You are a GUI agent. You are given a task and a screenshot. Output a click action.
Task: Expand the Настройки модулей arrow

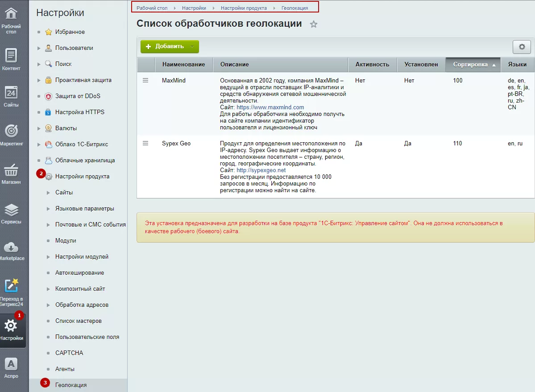pyautogui.click(x=48, y=257)
